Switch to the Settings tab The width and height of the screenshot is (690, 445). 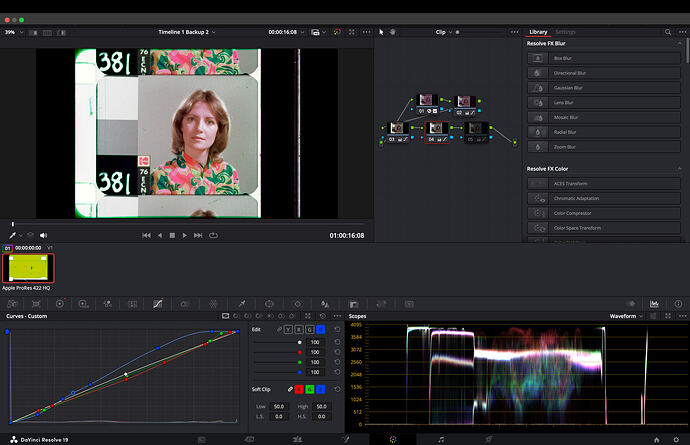coord(565,32)
